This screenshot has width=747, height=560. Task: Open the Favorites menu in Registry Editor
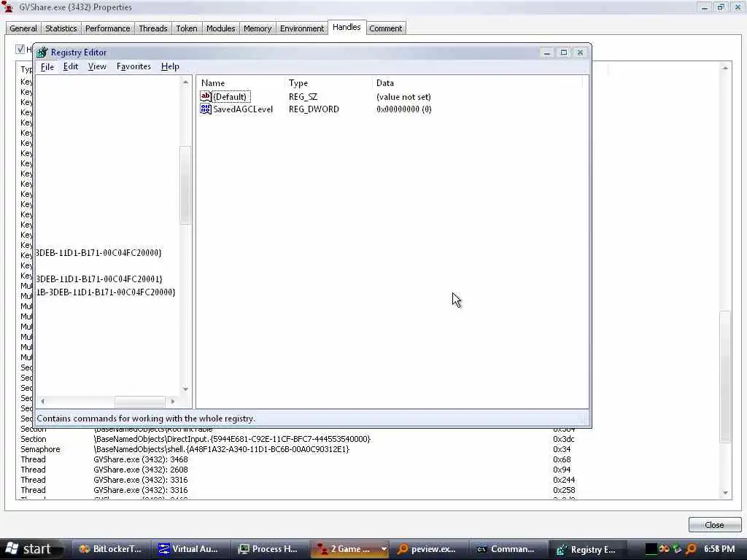click(x=133, y=66)
